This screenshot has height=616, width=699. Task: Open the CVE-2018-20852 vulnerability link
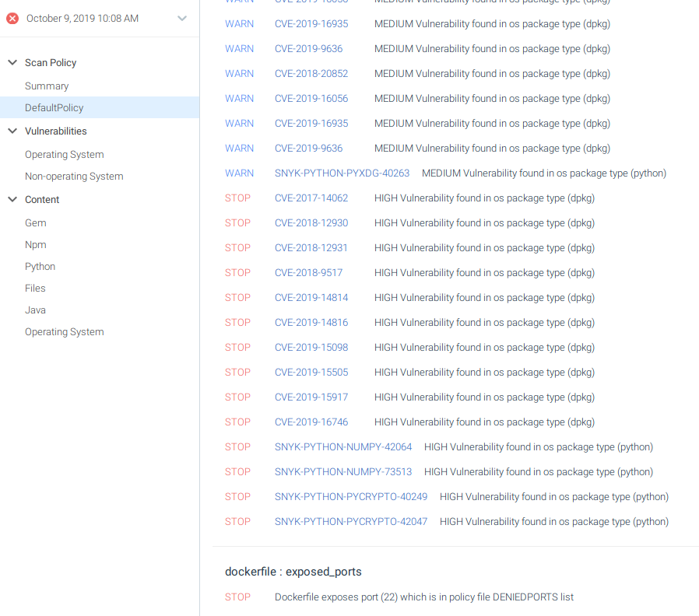click(x=311, y=73)
